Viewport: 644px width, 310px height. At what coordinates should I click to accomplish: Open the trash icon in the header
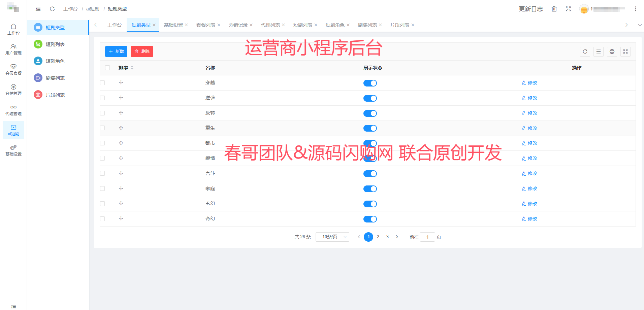tap(554, 9)
